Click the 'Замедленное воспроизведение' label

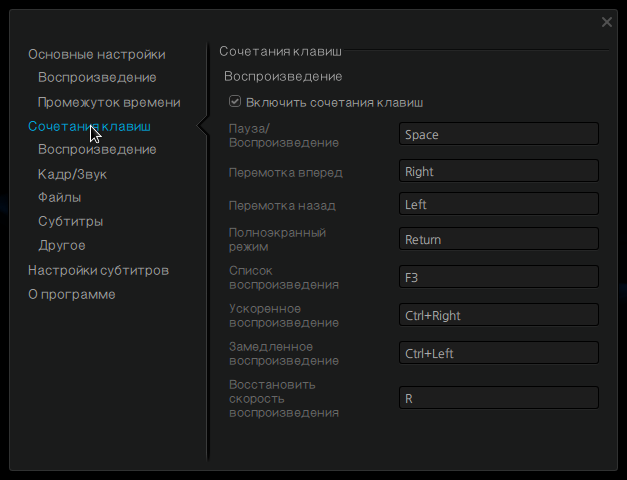284,354
